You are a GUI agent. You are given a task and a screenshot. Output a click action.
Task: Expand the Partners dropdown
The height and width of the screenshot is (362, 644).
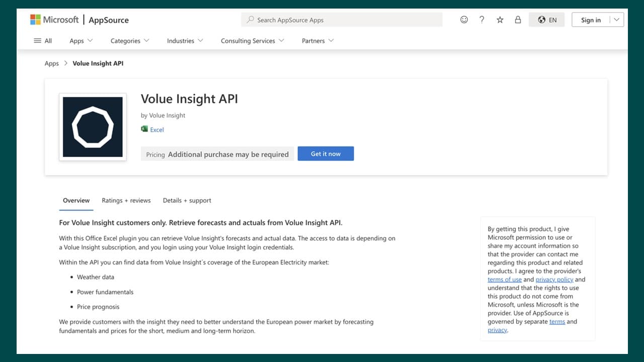pyautogui.click(x=317, y=41)
